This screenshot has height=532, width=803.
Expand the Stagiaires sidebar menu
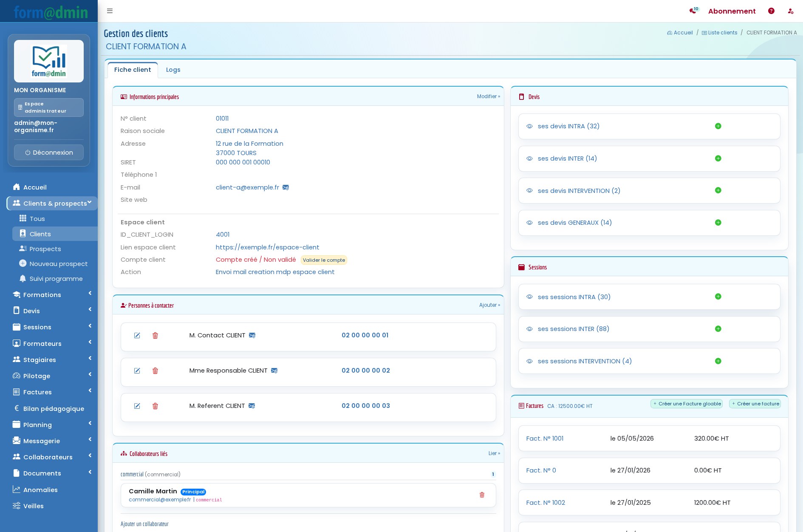(x=52, y=360)
